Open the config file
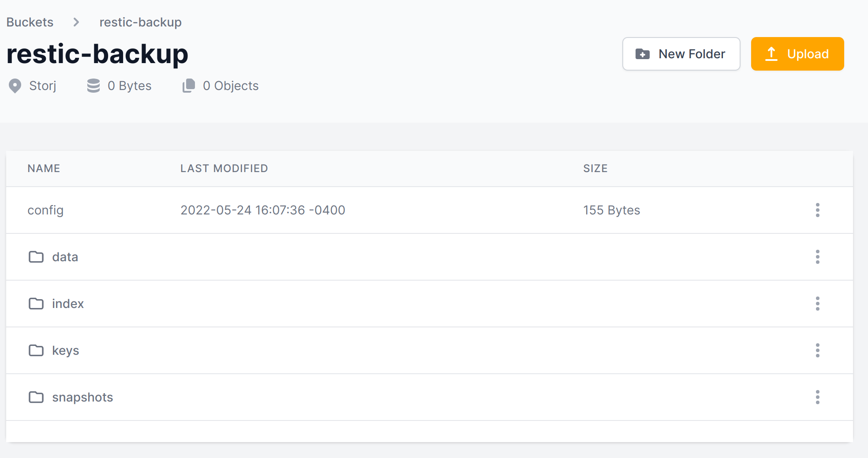Viewport: 868px width, 458px height. click(x=45, y=210)
